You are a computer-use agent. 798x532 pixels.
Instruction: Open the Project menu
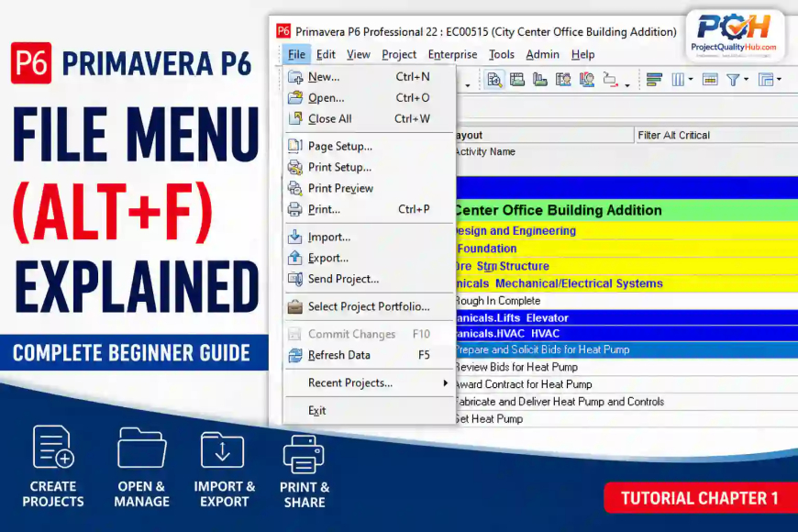[399, 54]
